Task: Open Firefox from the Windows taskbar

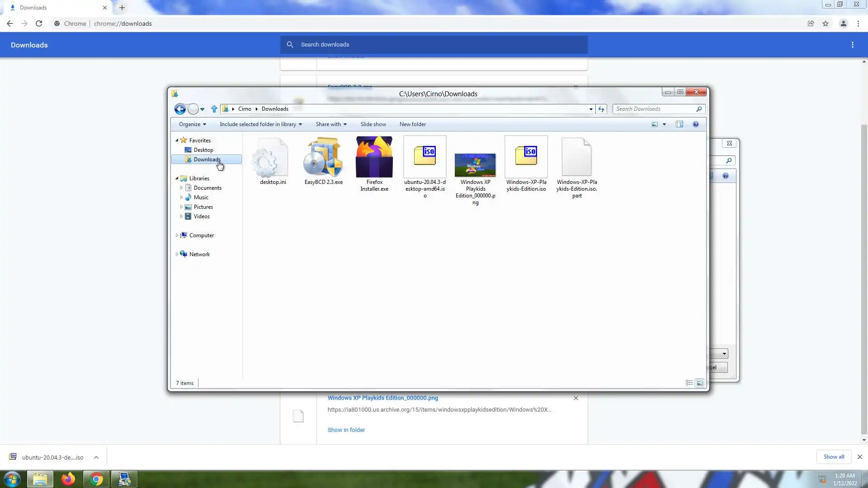Action: (x=68, y=479)
